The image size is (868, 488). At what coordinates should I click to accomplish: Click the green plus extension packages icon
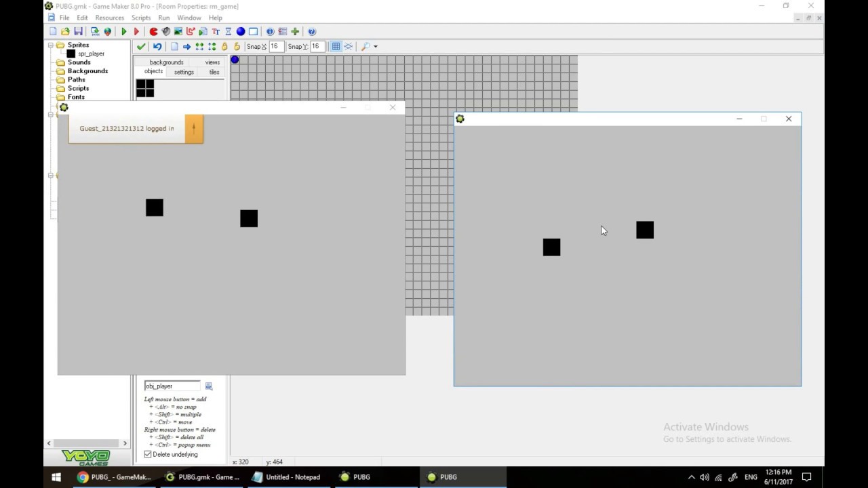[295, 31]
